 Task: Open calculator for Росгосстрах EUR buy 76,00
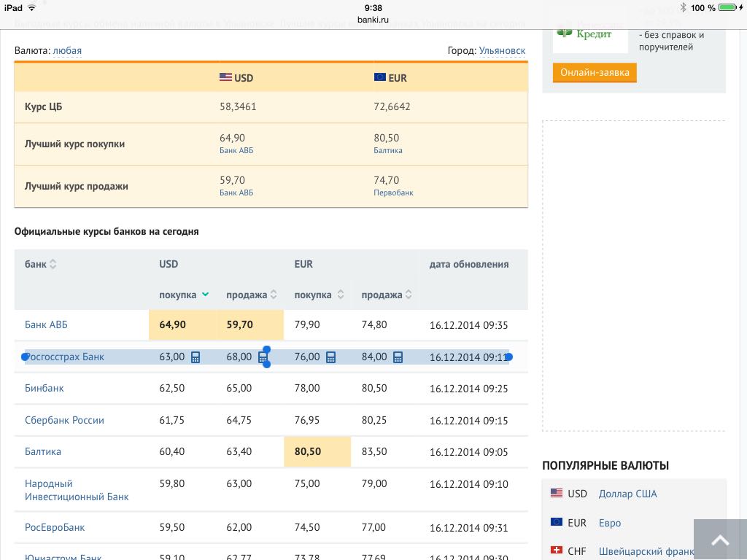click(330, 357)
